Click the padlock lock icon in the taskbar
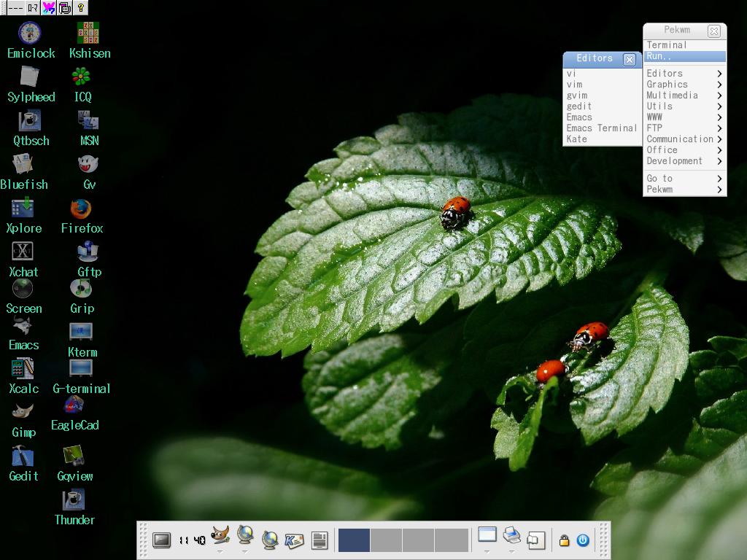The image size is (747, 560). point(564,540)
